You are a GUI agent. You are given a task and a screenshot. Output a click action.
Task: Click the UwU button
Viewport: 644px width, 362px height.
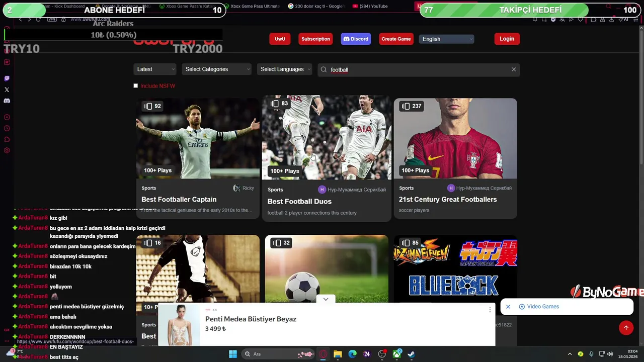point(280,39)
